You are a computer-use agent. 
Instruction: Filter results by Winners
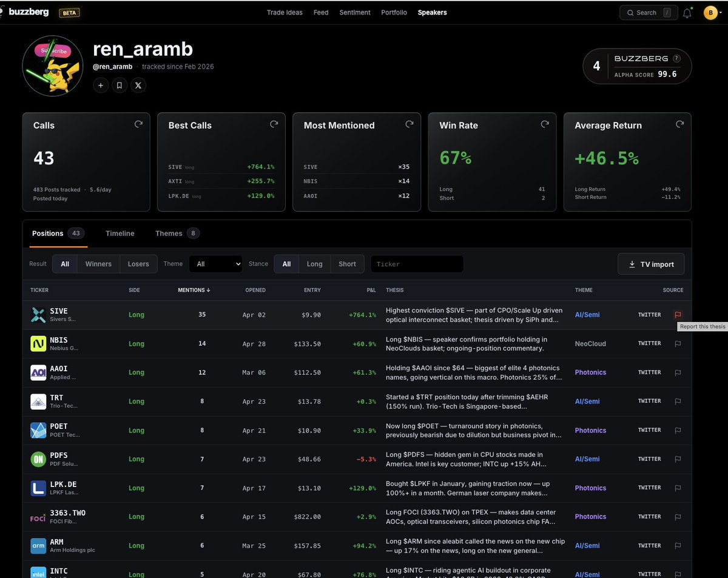(98, 264)
